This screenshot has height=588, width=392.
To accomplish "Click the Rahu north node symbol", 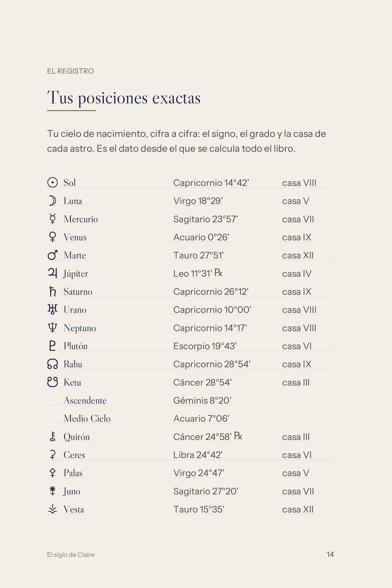I will [52, 364].
